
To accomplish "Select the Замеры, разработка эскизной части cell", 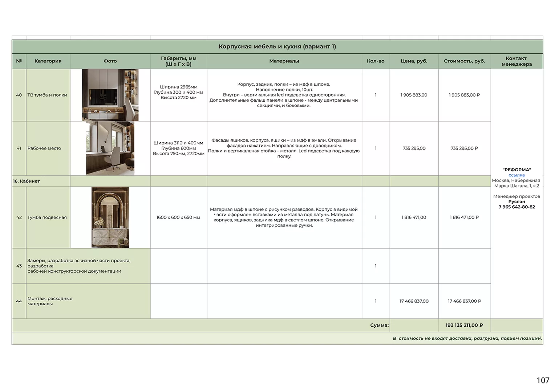I will click(88, 266).
